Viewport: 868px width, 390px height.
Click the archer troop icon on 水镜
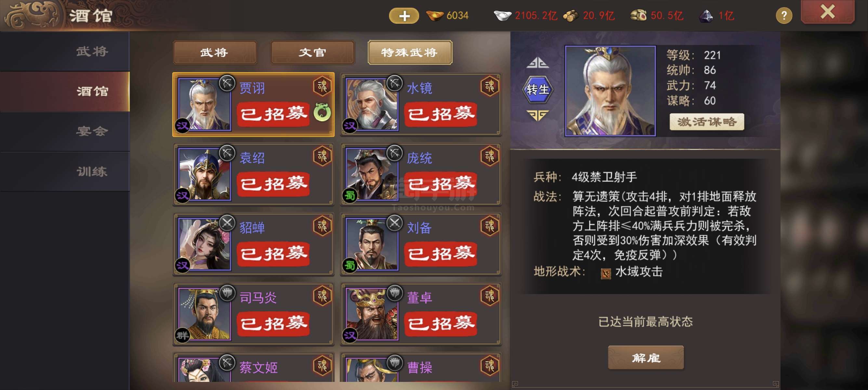click(x=395, y=83)
